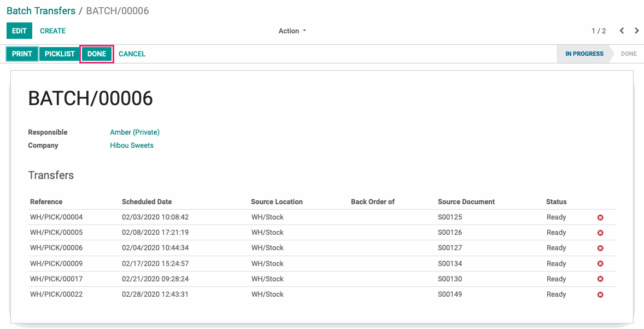Open the Hibou Sweets company link
Image resolution: width=644 pixels, height=329 pixels.
click(x=132, y=145)
